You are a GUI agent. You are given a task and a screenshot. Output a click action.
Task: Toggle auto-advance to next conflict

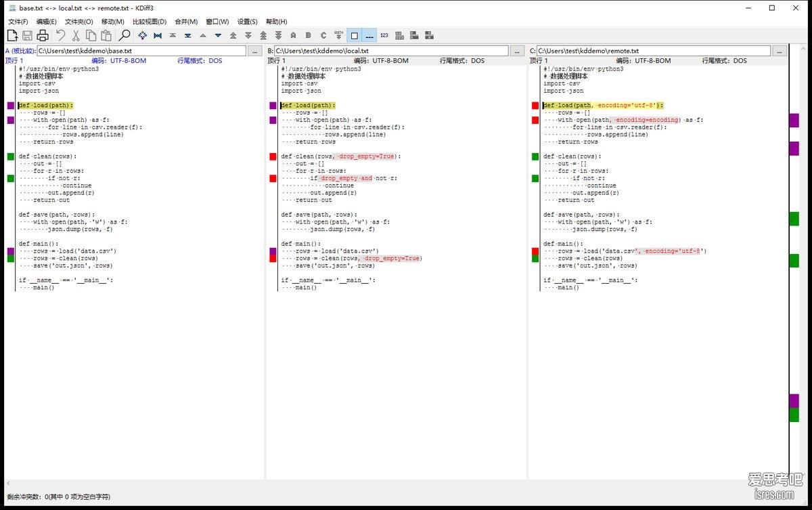coord(338,35)
